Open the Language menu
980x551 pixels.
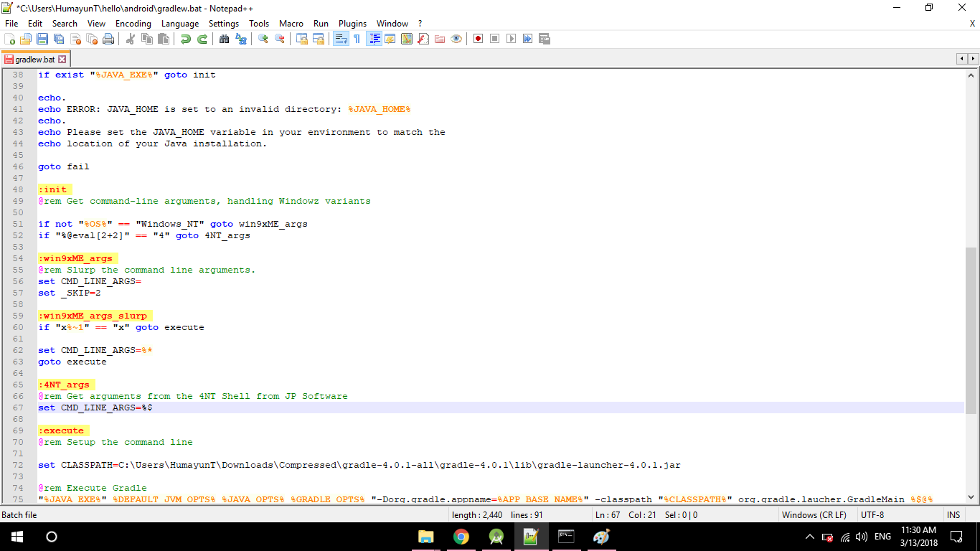[x=180, y=23]
